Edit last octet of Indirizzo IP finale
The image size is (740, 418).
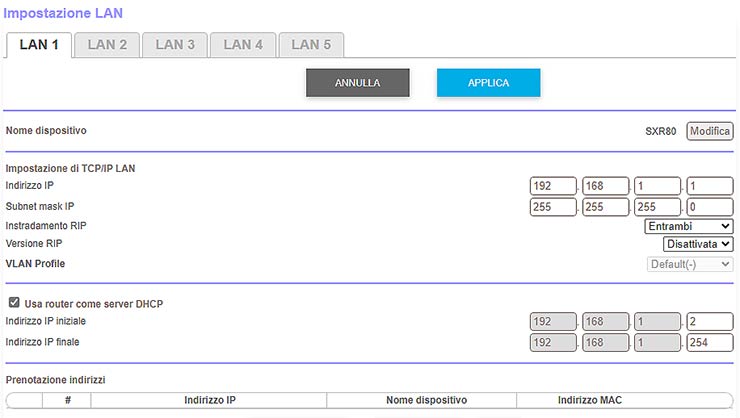(710, 343)
